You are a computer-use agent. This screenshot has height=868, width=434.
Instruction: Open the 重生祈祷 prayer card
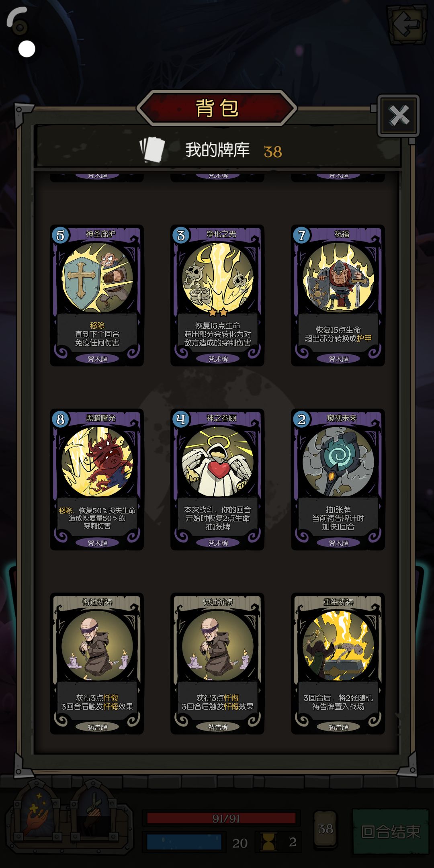click(338, 663)
